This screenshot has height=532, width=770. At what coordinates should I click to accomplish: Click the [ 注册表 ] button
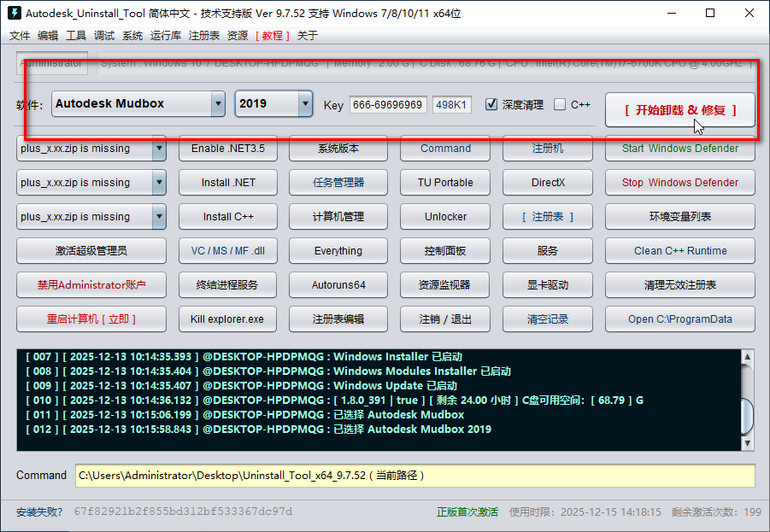coord(548,216)
